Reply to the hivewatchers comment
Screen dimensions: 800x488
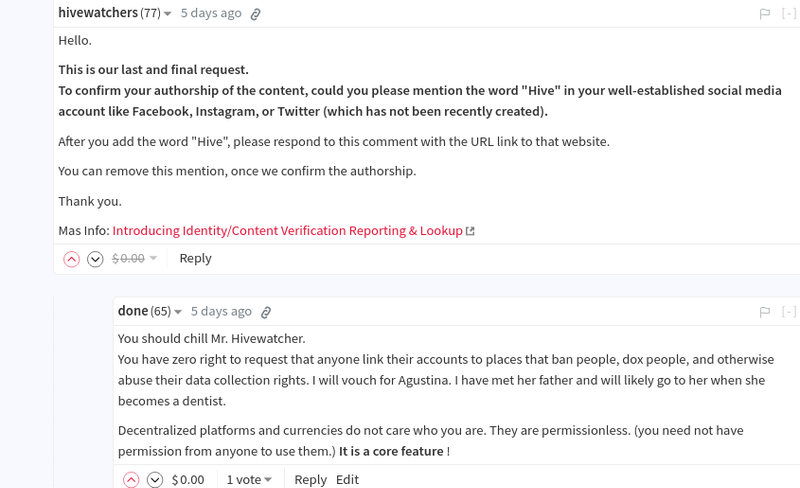point(195,258)
